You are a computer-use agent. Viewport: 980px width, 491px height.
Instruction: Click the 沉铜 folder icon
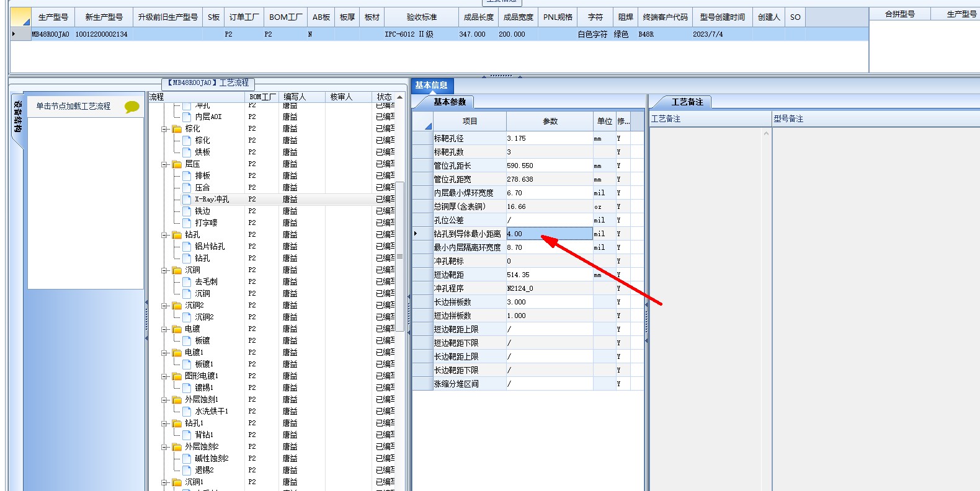(177, 270)
